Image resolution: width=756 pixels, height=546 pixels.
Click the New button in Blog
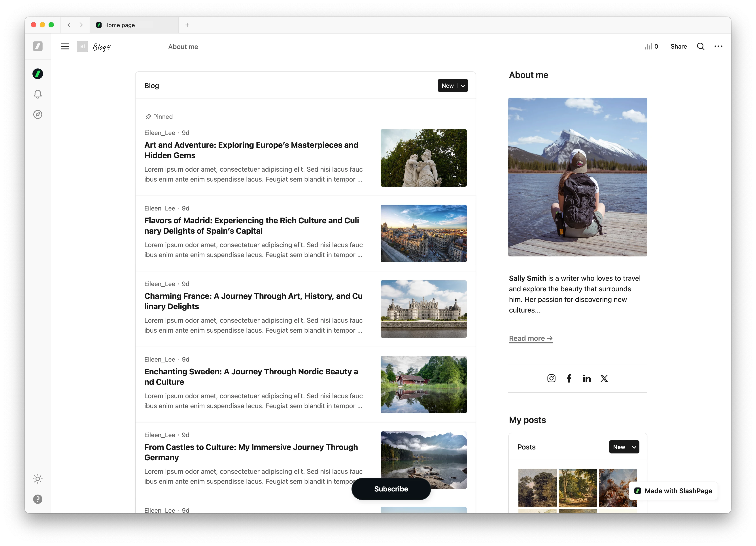coord(447,86)
